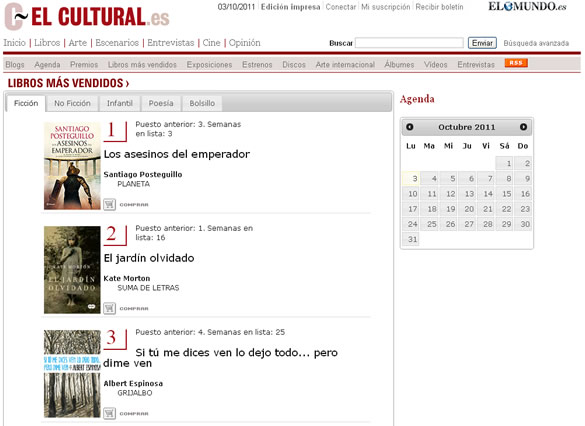Click author name Kate Morton

coord(127,278)
